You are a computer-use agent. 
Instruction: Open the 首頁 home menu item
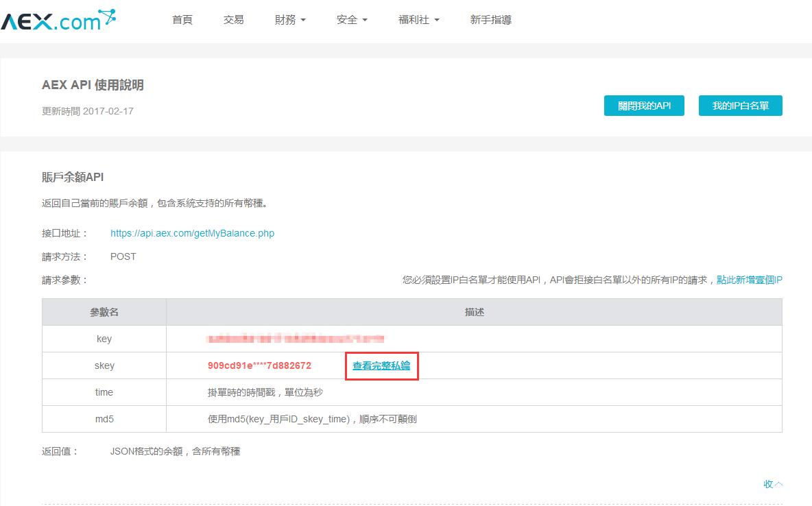182,20
